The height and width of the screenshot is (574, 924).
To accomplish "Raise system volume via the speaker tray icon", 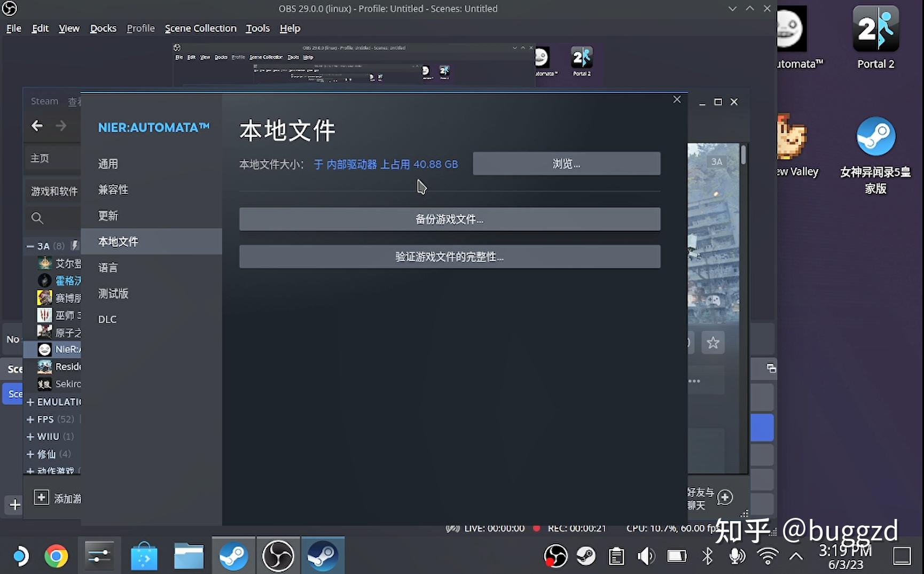I will click(646, 556).
